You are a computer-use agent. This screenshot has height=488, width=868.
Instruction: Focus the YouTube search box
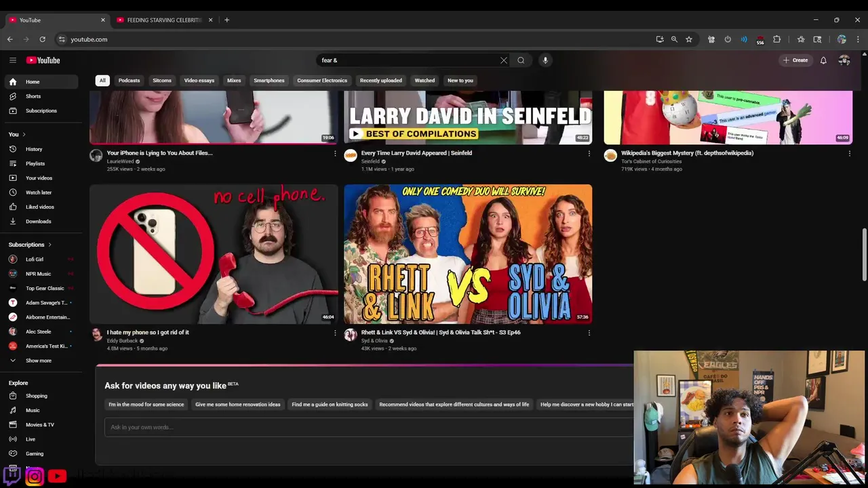409,60
